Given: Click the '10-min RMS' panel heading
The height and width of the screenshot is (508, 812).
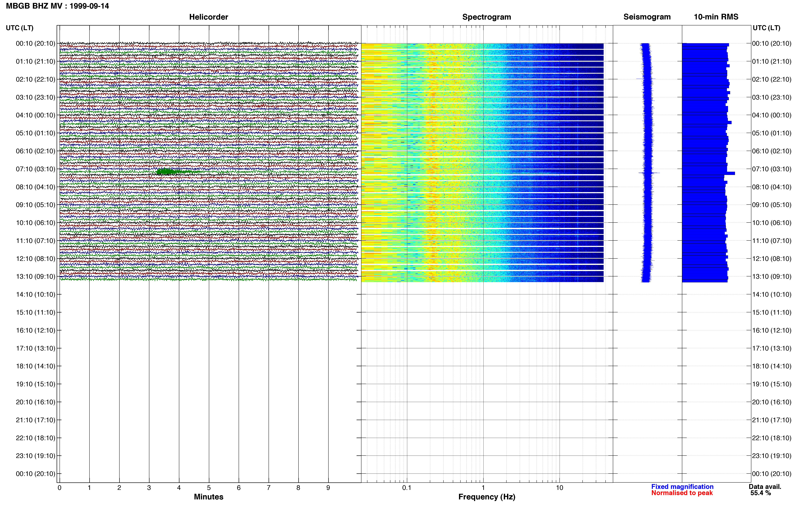Looking at the screenshot, I should tap(716, 17).
